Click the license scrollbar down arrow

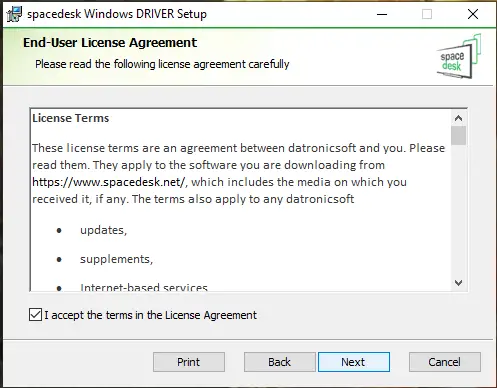(x=458, y=283)
